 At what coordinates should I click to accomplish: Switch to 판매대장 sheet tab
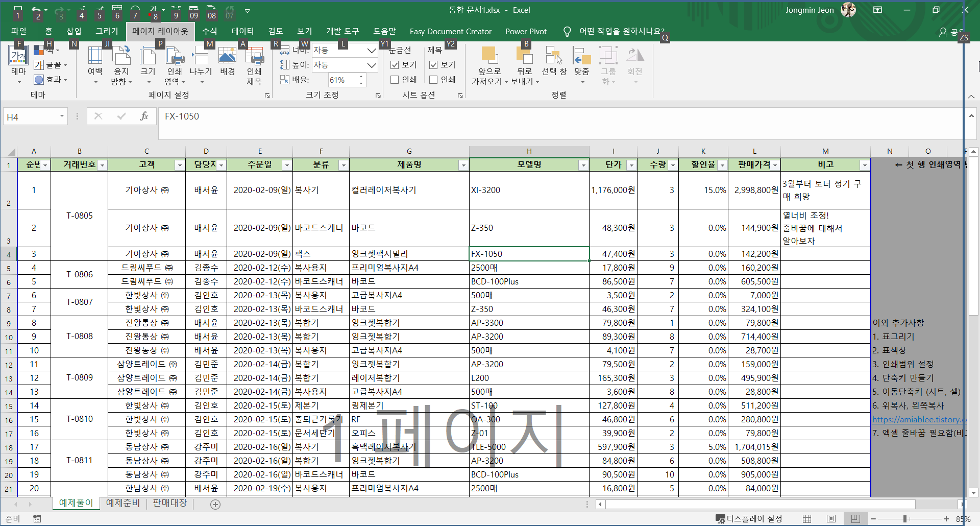[170, 503]
